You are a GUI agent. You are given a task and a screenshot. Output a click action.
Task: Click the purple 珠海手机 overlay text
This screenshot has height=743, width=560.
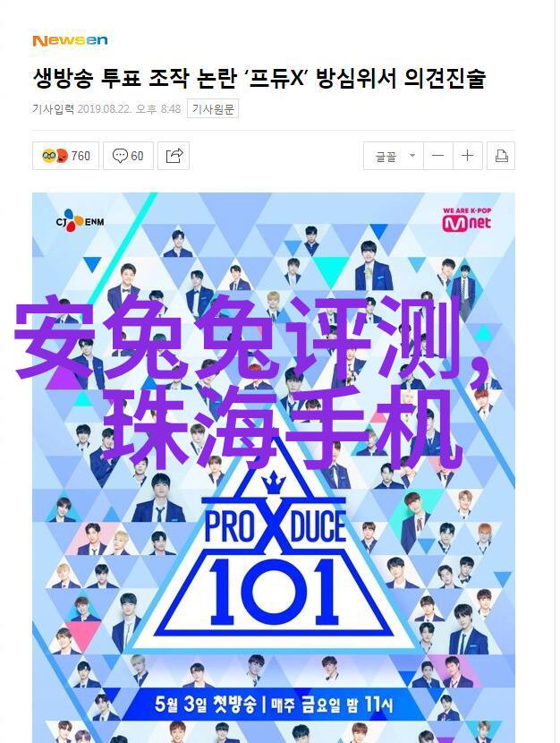click(x=283, y=429)
